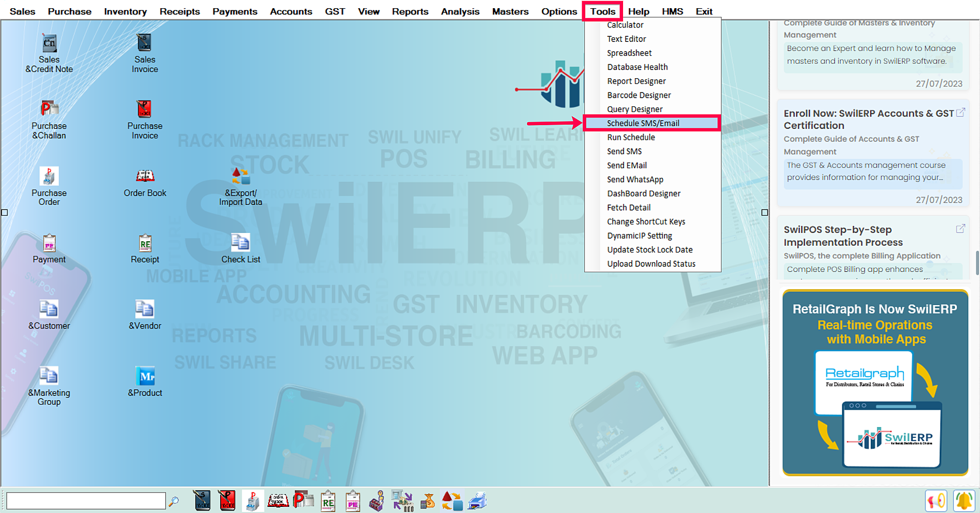Click the magnifier search icon in bottom bar
Image resolution: width=980 pixels, height=513 pixels.
click(x=174, y=501)
